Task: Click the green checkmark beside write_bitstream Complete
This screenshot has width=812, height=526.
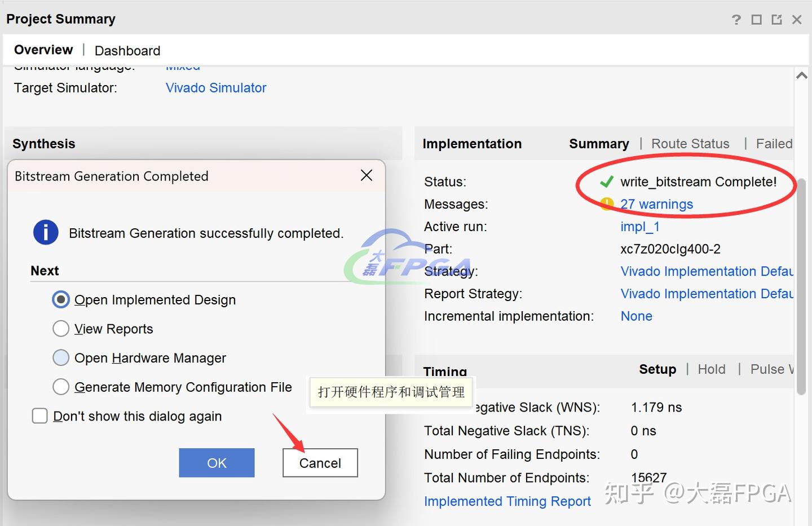Action: [607, 182]
